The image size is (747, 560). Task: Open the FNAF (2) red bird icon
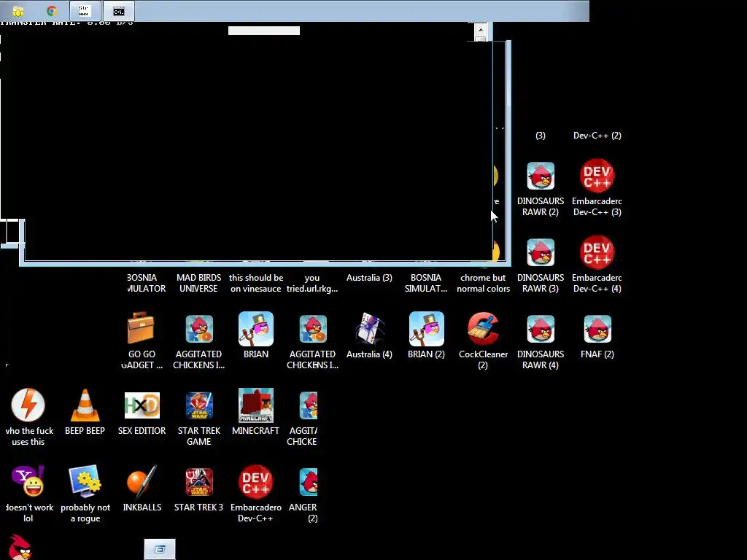(x=597, y=329)
